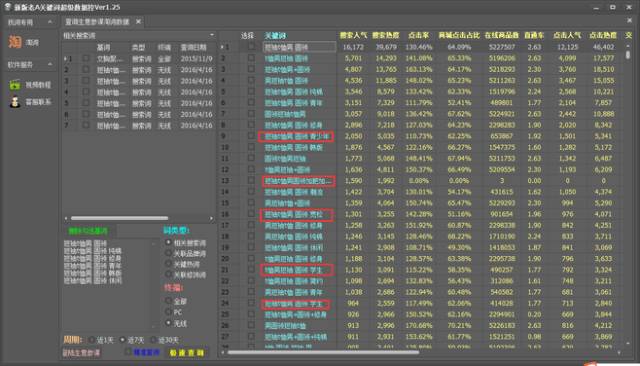
Task: Open the orange 淘 Taobao icon
Action: (15, 42)
